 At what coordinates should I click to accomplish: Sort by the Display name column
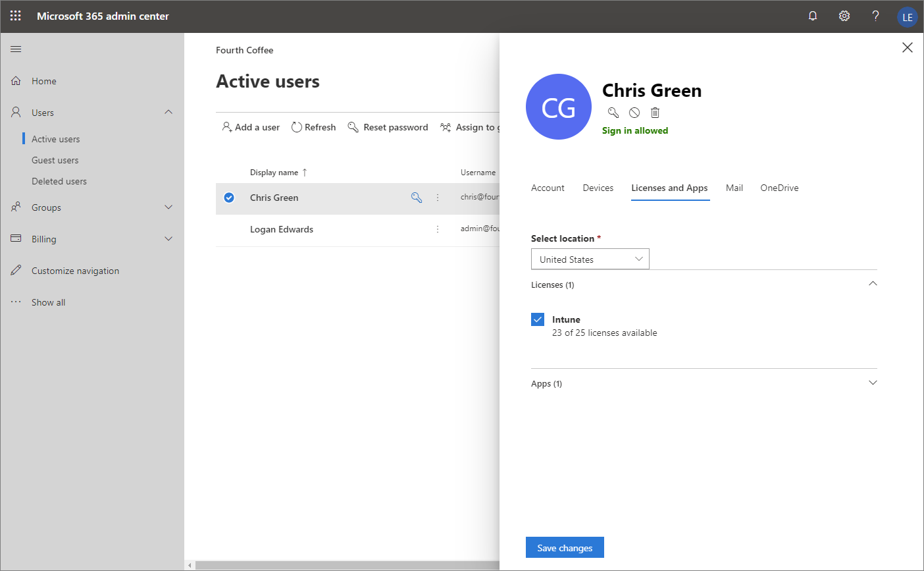coord(278,173)
